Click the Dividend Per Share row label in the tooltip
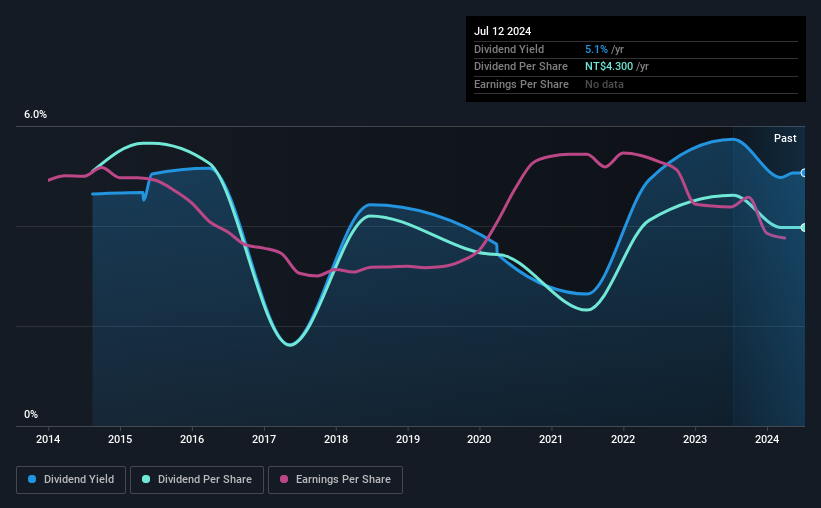Image resolution: width=821 pixels, height=508 pixels. tap(520, 67)
